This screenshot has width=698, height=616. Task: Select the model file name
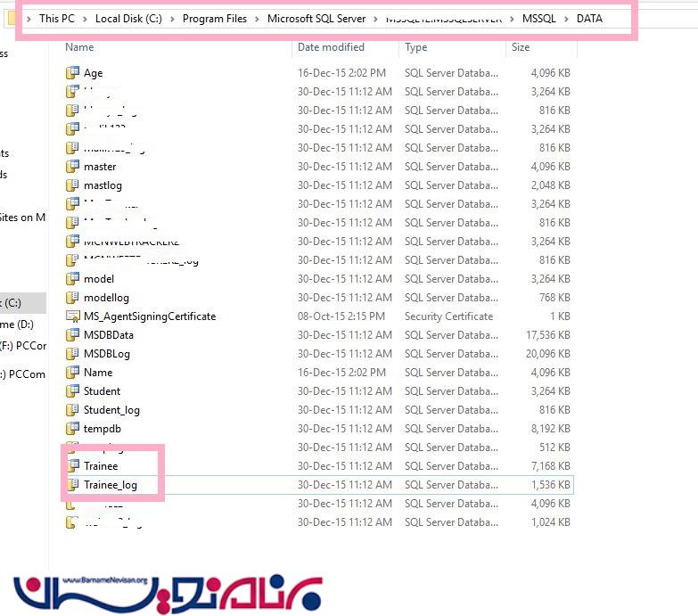(99, 279)
